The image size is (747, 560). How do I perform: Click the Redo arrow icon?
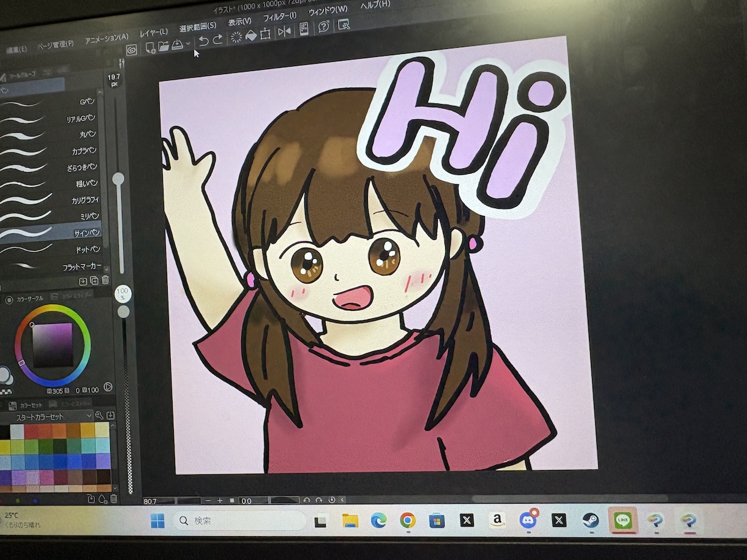(x=217, y=40)
